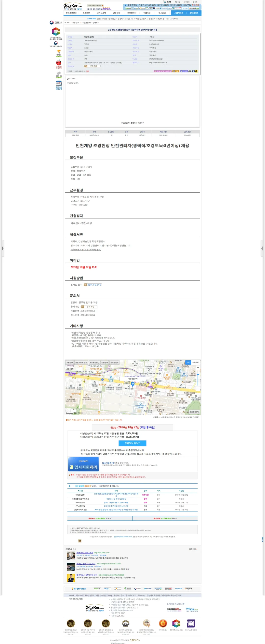Switch map to 스카이뷰 mode

coord(195,362)
